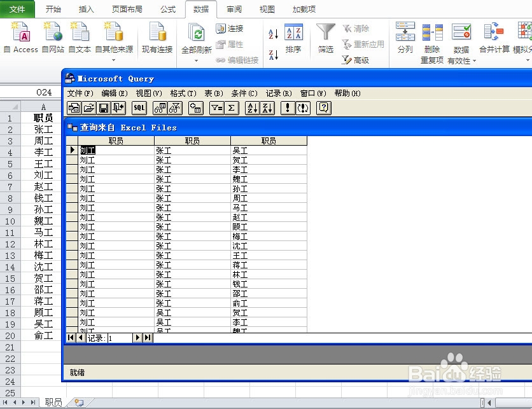Open Microsoft Query Format menu
Image resolution: width=532 pixels, height=409 pixels.
click(x=183, y=94)
